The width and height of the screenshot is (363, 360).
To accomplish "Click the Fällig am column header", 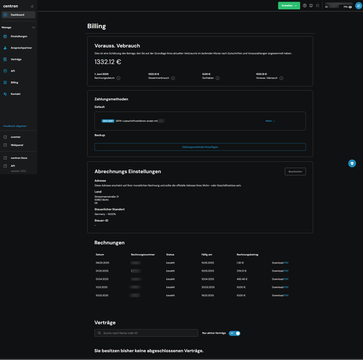I will [207, 255].
